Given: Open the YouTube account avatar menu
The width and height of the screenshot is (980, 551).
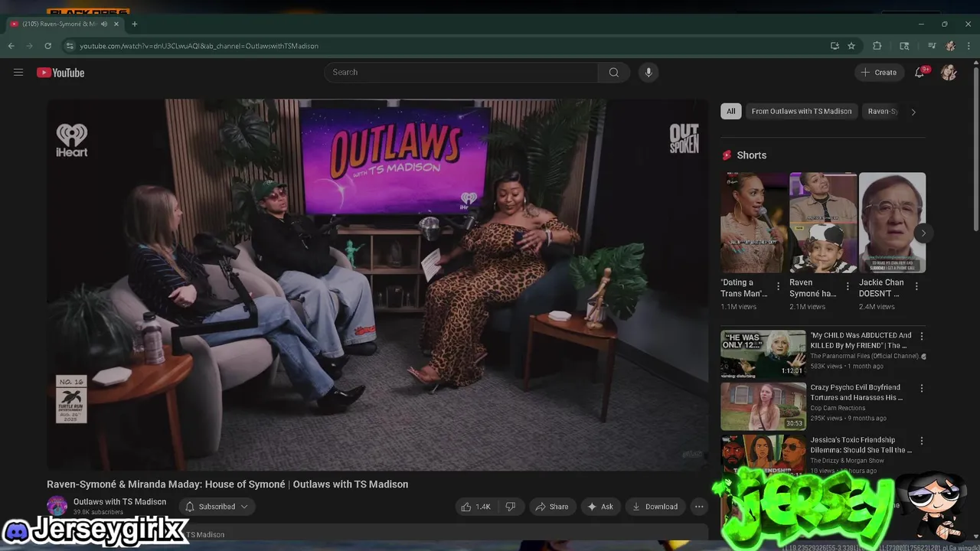Looking at the screenshot, I should (x=949, y=73).
